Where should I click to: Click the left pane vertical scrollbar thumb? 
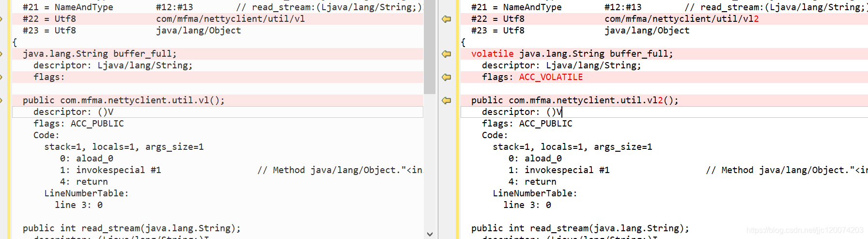(430, 47)
